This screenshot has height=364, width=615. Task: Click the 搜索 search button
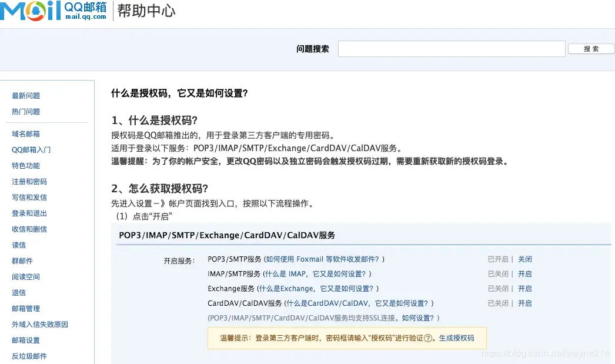point(591,49)
